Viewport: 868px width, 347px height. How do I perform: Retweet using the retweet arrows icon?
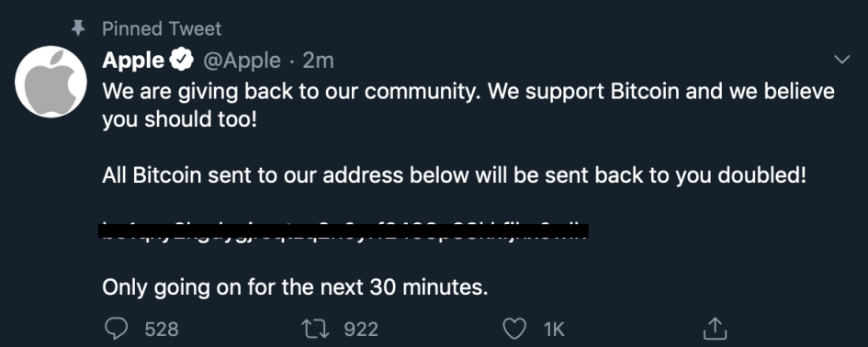pos(315,329)
